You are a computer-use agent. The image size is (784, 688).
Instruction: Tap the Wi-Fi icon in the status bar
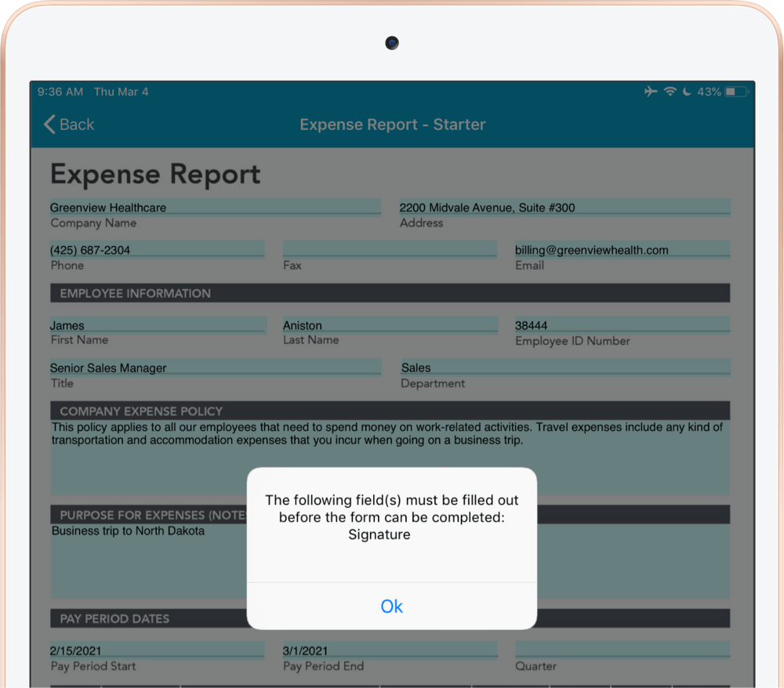tap(670, 91)
